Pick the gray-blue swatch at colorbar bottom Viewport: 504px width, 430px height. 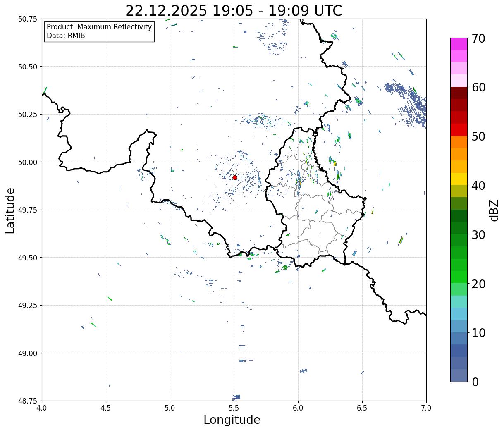459,375
